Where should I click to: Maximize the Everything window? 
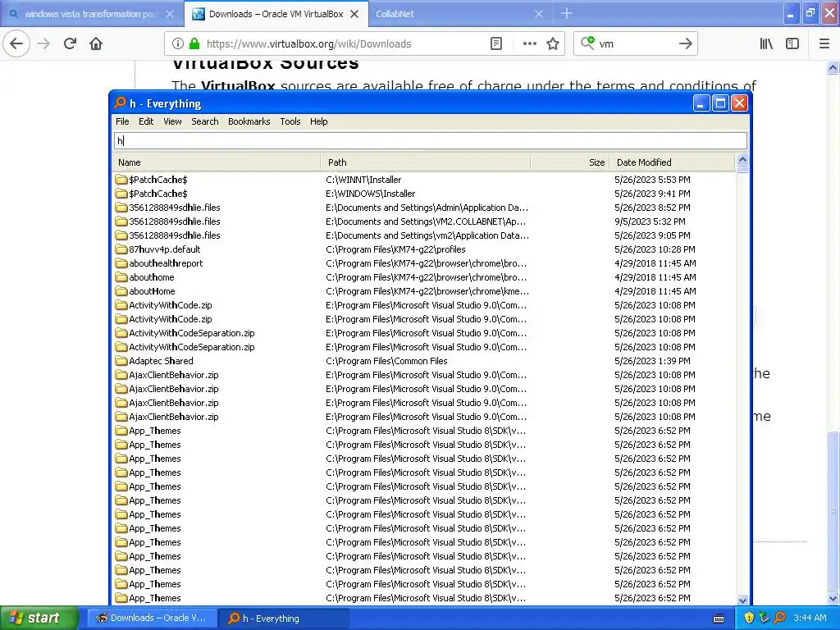tap(720, 103)
